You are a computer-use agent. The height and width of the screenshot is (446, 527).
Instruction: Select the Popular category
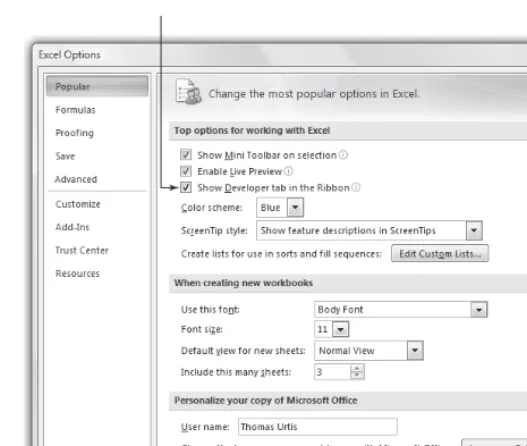click(x=97, y=86)
